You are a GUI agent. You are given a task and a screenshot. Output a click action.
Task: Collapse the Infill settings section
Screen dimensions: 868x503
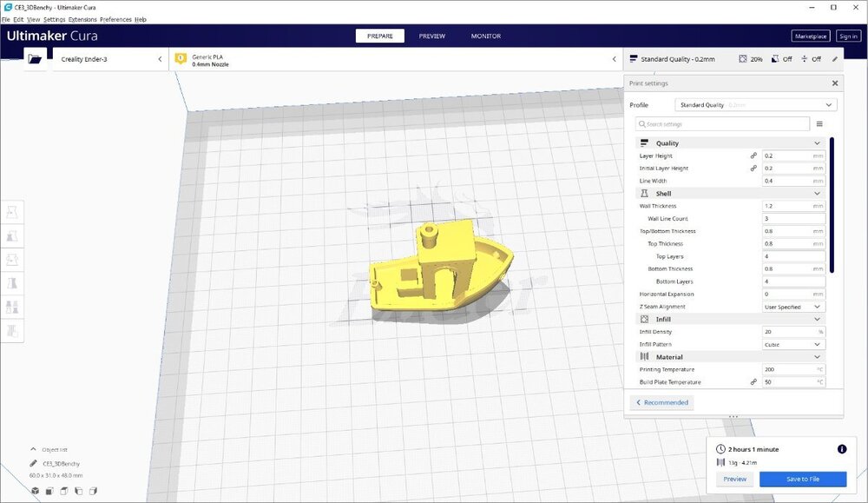731,319
